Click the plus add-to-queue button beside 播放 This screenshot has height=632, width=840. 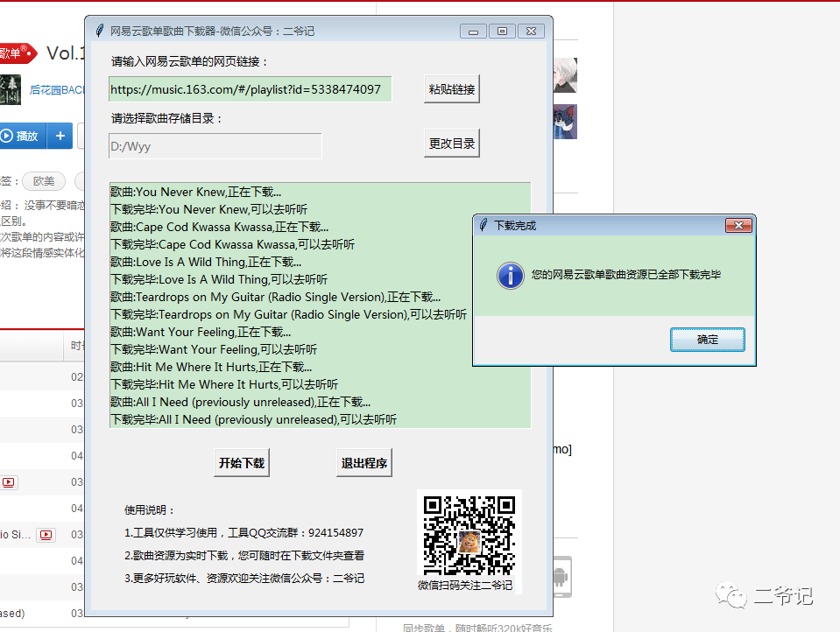click(x=60, y=136)
